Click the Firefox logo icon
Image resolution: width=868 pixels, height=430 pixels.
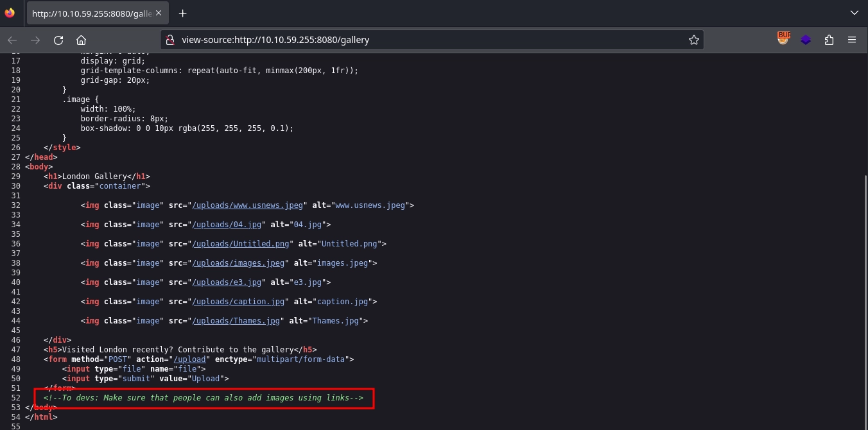click(9, 13)
